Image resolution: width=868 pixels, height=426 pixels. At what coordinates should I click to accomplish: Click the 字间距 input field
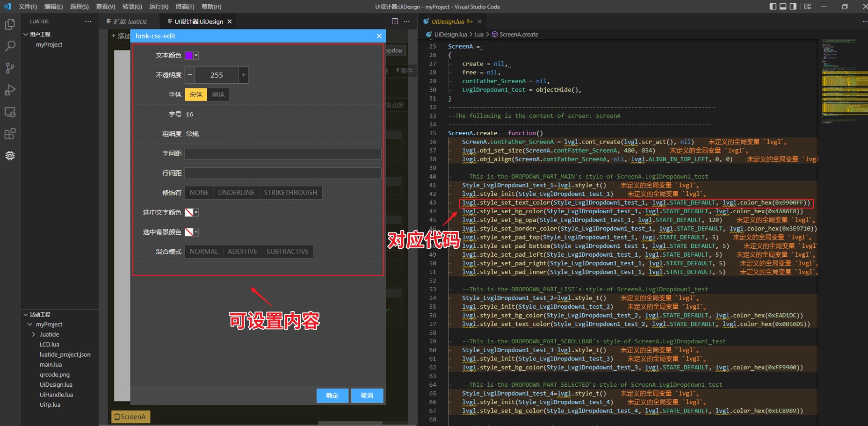(282, 153)
